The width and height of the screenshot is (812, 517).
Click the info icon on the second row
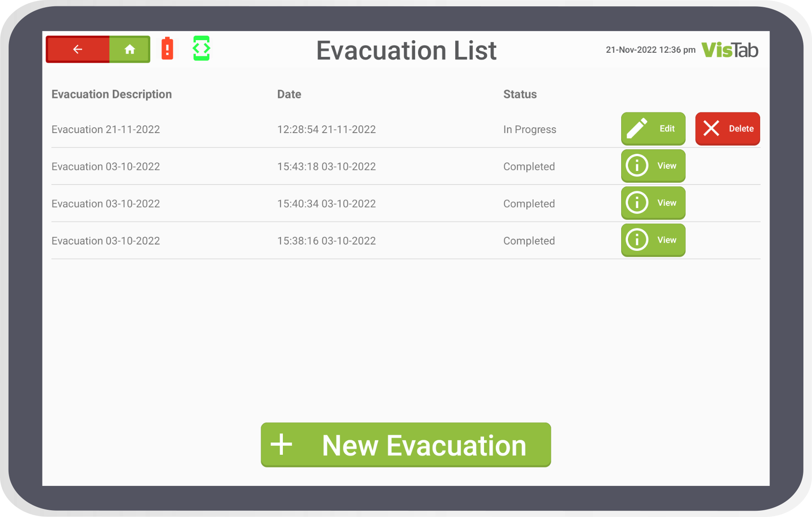pyautogui.click(x=637, y=166)
